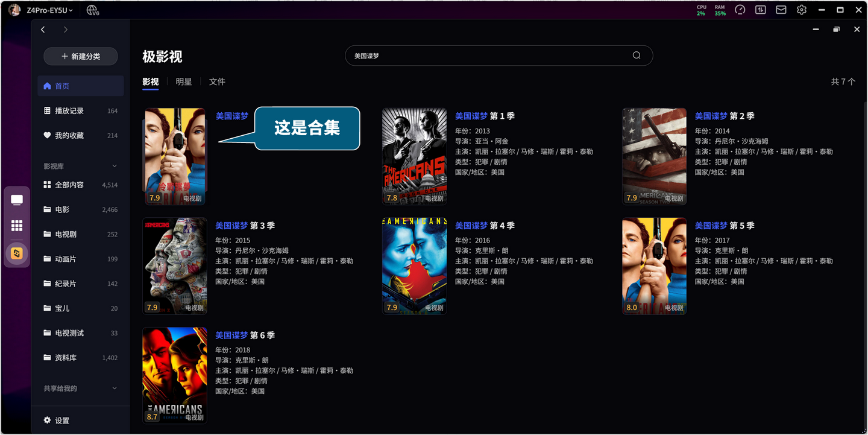
Task: Open the 电影 folder
Action: pyautogui.click(x=81, y=209)
